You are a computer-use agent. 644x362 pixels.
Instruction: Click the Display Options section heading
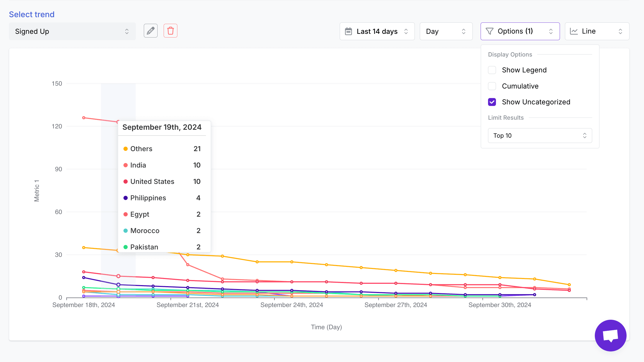coord(510,54)
